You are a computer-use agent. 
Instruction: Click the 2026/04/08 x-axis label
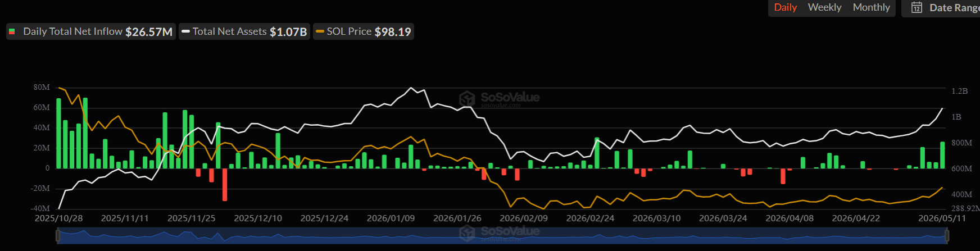(x=790, y=218)
